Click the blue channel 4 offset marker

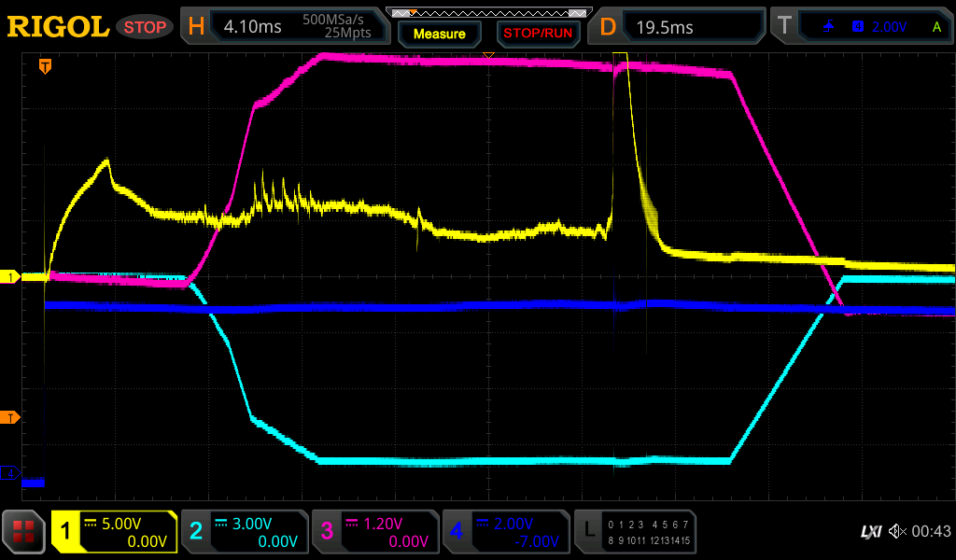(x=10, y=473)
